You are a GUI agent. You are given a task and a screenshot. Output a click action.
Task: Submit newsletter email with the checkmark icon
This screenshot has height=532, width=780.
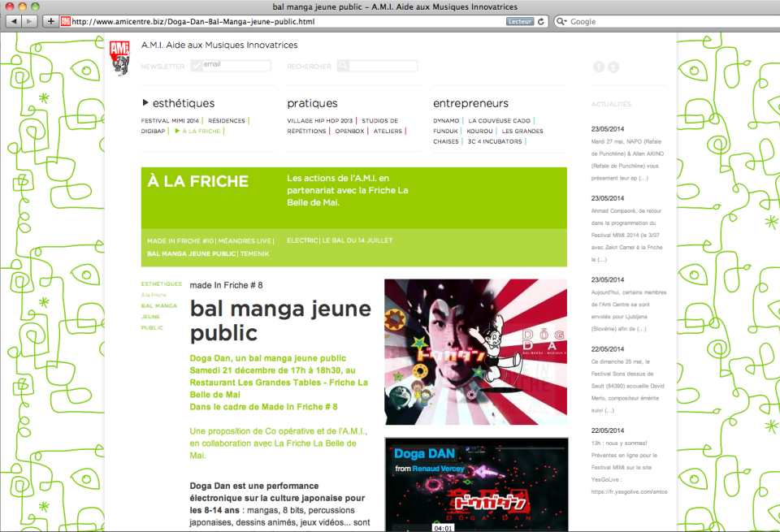click(197, 66)
